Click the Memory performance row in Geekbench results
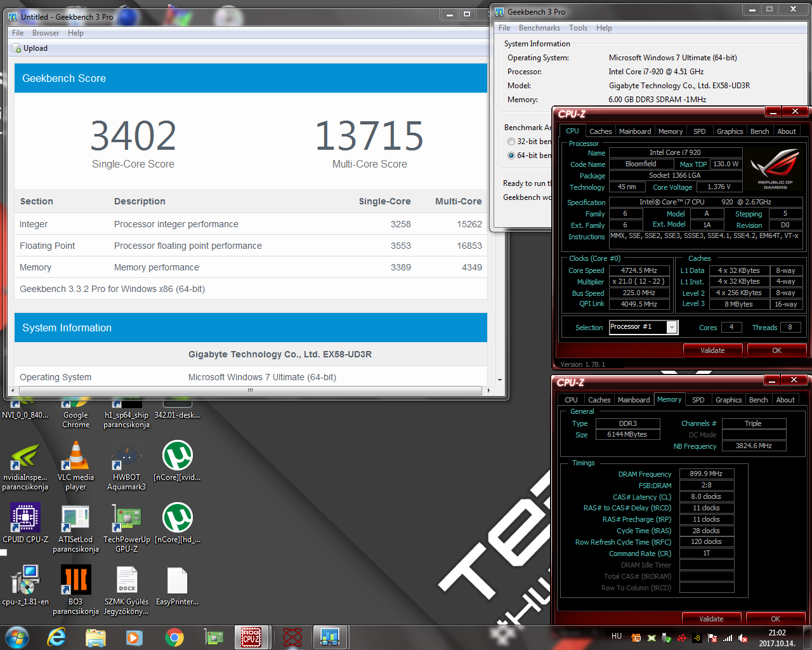The height and width of the screenshot is (650, 812). tap(251, 267)
